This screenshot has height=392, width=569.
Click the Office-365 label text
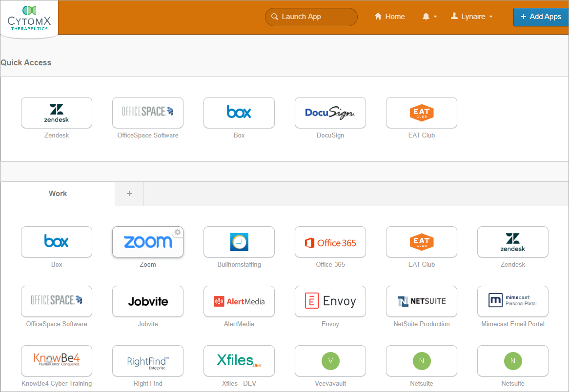point(330,264)
